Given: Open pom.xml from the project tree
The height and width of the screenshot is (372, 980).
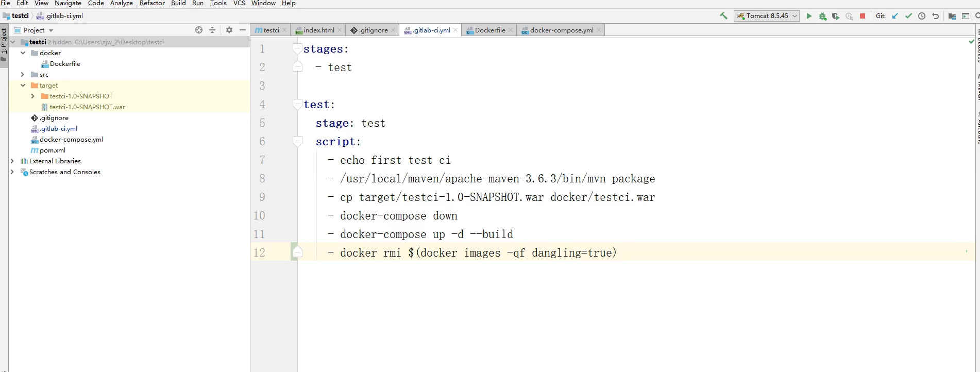Looking at the screenshot, I should 52,150.
